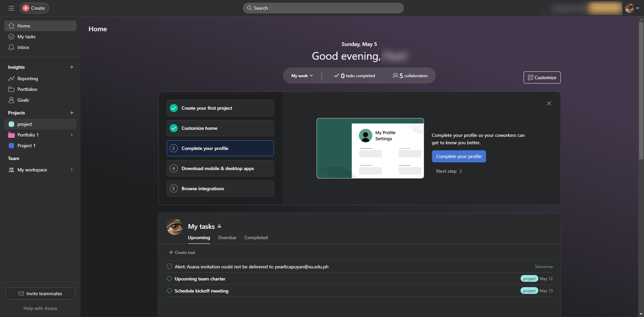Switch to the Overdue tab
Screen dimensions: 644x317
[227, 237]
